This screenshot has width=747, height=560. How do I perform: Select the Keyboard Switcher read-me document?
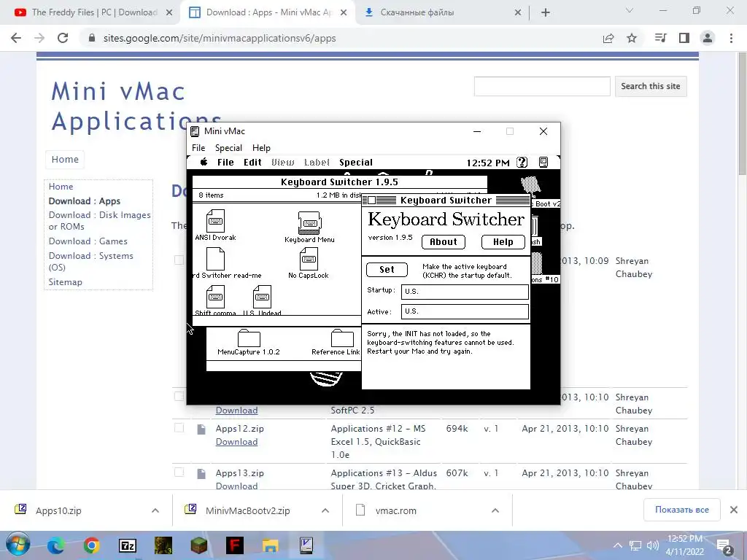[x=215, y=260]
